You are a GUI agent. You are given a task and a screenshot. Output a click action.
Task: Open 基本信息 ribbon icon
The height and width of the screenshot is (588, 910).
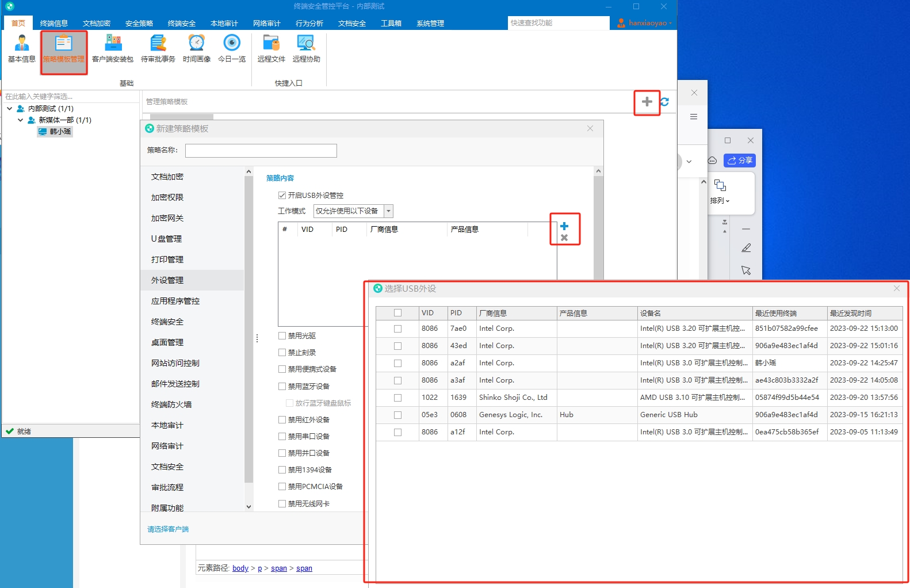coord(22,48)
